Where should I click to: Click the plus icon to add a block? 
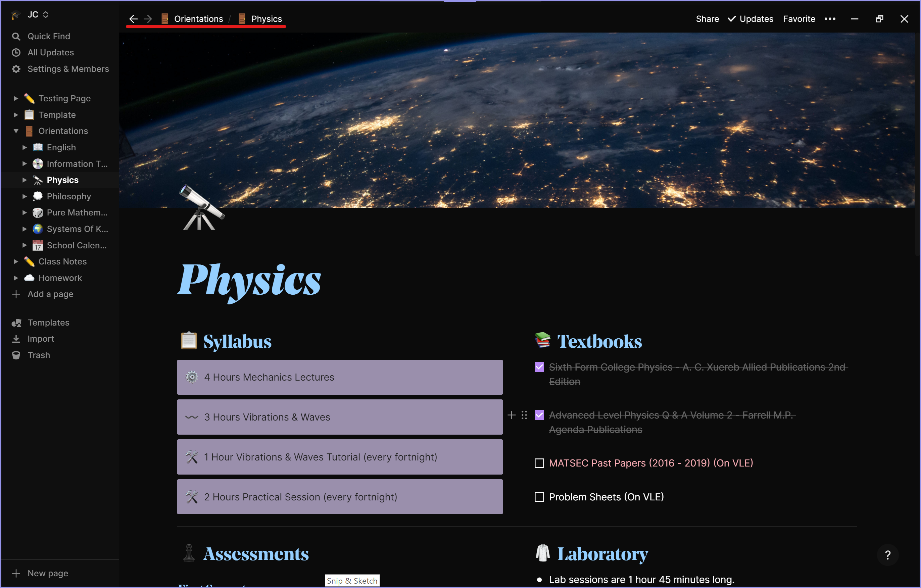(x=512, y=415)
